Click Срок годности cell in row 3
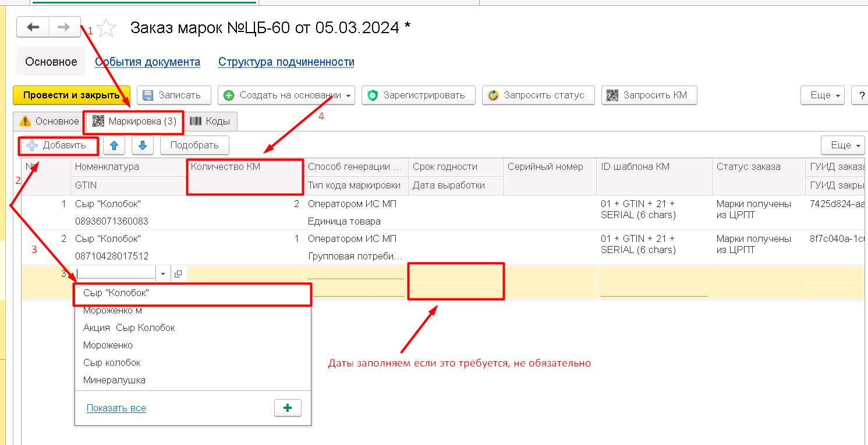 (x=455, y=273)
